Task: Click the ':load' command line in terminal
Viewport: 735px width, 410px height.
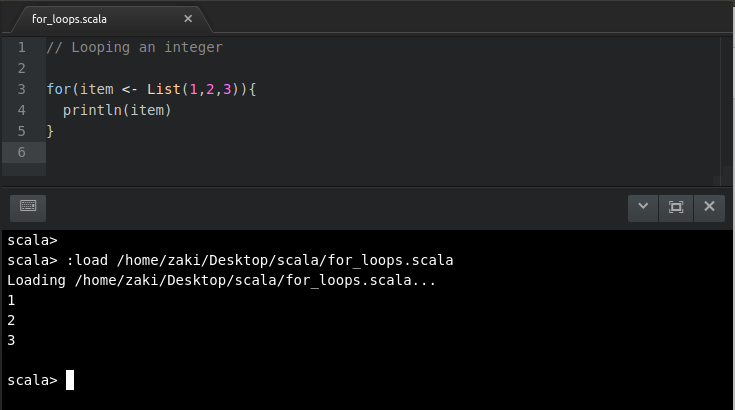Action: (230, 260)
